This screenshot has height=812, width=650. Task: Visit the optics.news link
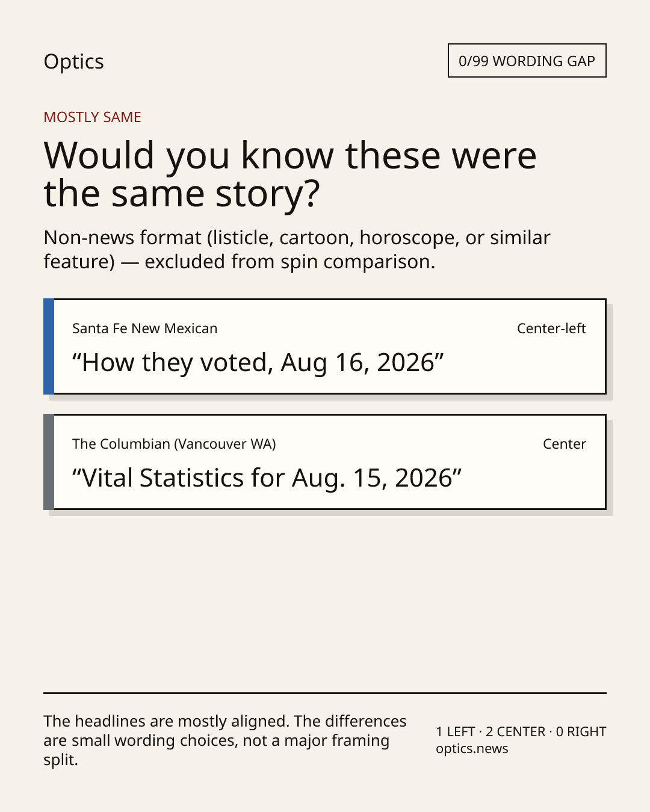[x=472, y=749]
